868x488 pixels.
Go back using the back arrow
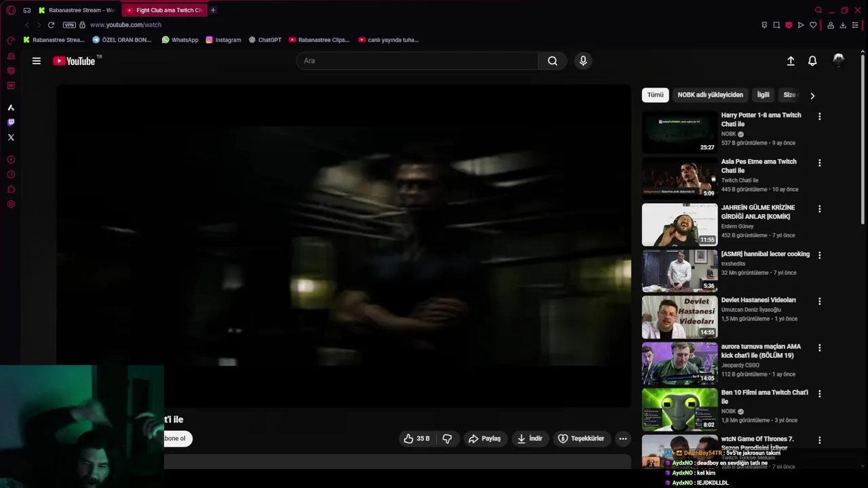[x=27, y=25]
